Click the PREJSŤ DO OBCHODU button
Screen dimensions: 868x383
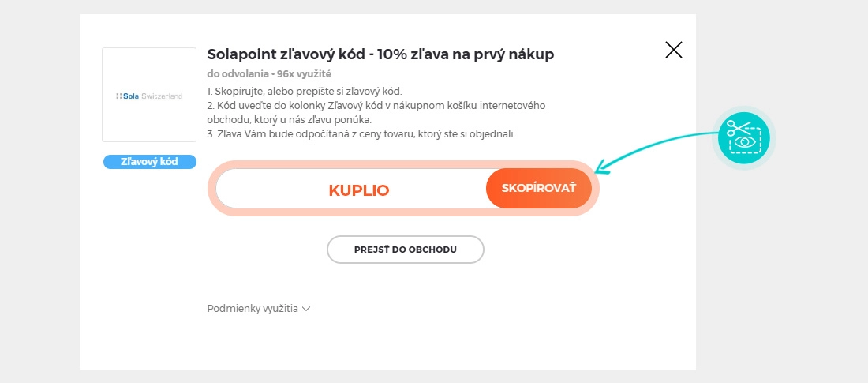point(405,250)
